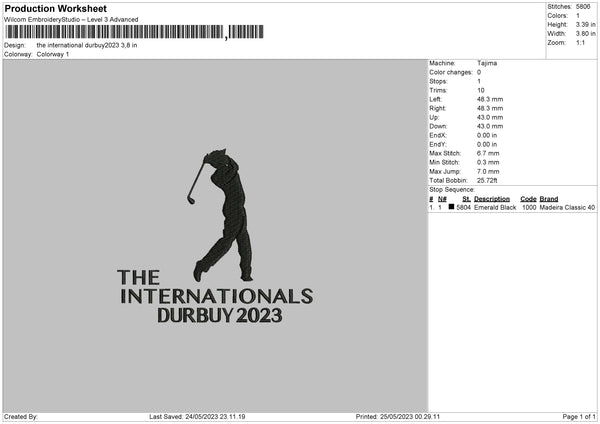Screen dimensions: 600x424
Task: Click the Left value 48.3 mm
Action: [490, 99]
